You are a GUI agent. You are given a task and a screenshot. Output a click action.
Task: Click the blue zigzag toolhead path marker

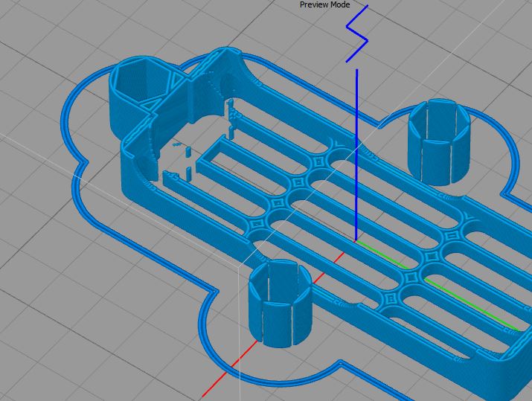tap(357, 33)
